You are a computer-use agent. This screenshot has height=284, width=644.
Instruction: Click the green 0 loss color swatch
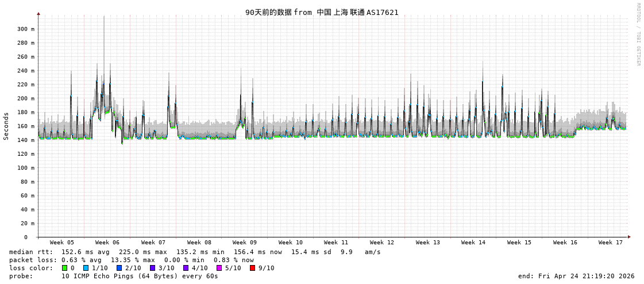click(65, 268)
